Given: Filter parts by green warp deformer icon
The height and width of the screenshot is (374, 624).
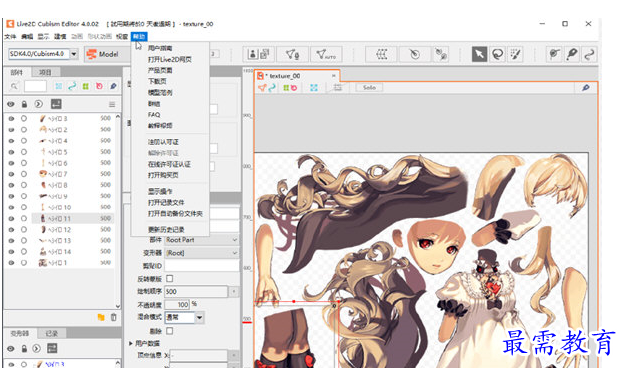Looking at the screenshot, I should pyautogui.click(x=86, y=86).
